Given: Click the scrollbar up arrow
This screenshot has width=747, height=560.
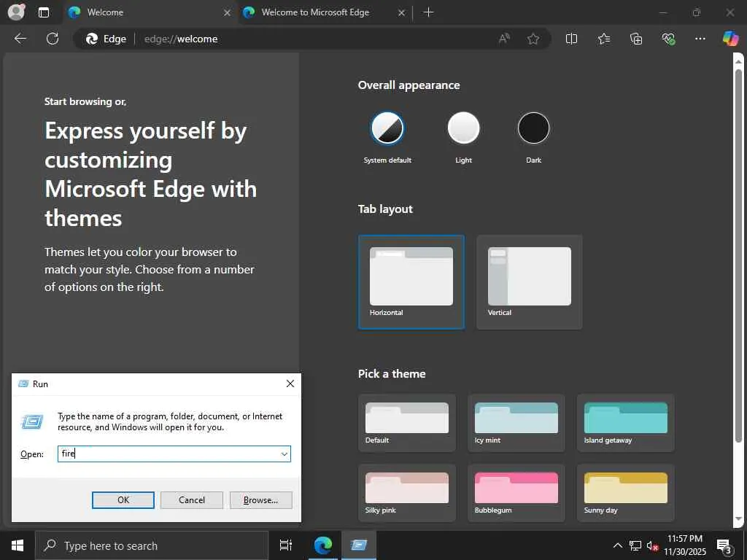Looking at the screenshot, I should click(x=738, y=61).
